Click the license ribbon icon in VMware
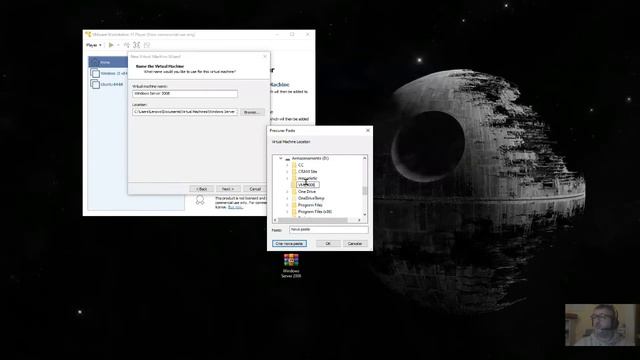Screen dimensions: 640x360 tap(200, 200)
